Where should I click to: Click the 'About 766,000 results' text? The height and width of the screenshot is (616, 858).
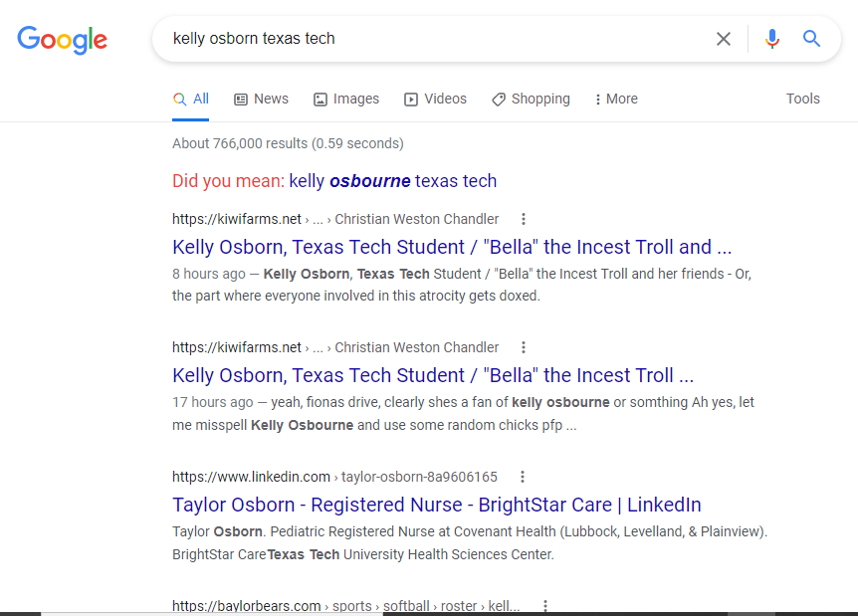click(288, 143)
